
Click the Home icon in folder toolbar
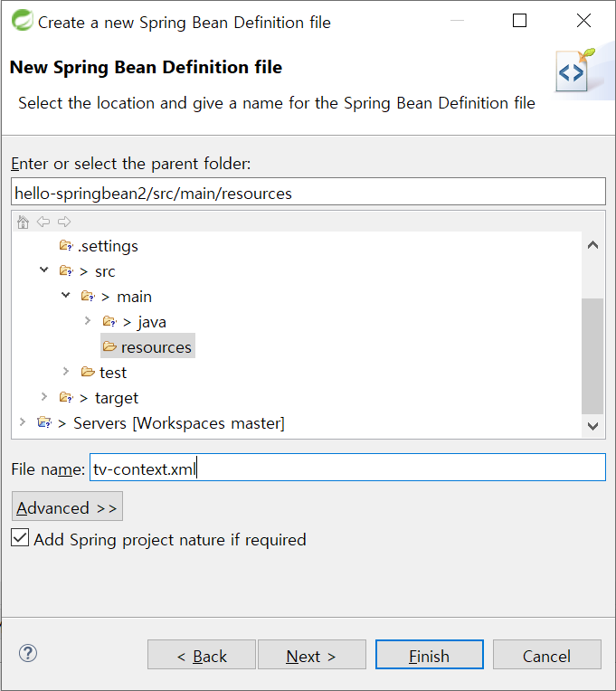tap(23, 222)
